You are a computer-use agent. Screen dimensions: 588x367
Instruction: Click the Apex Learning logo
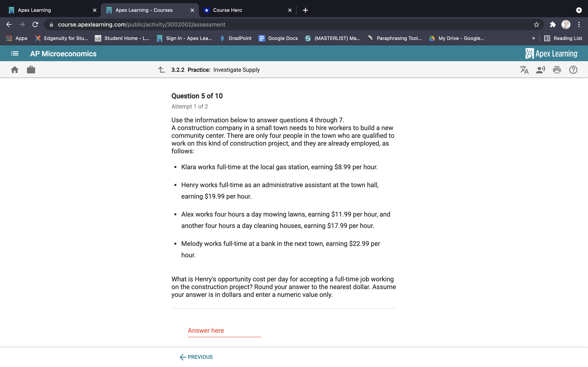551,54
